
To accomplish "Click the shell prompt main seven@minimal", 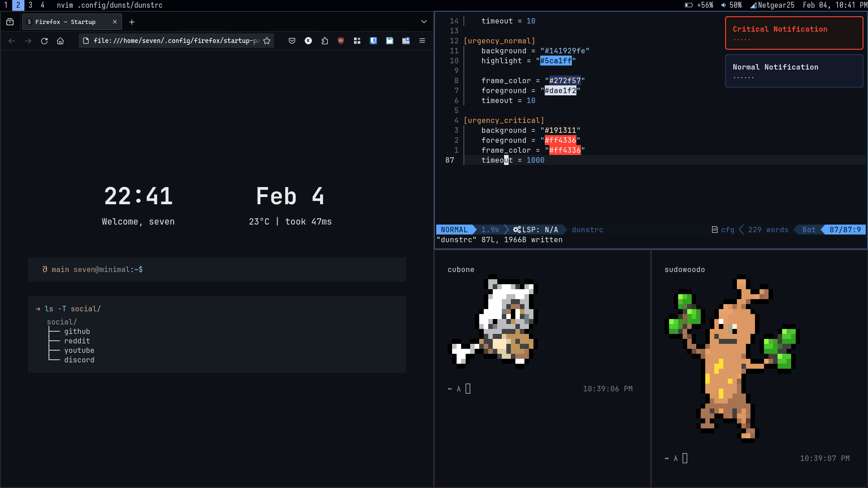I will tap(93, 270).
